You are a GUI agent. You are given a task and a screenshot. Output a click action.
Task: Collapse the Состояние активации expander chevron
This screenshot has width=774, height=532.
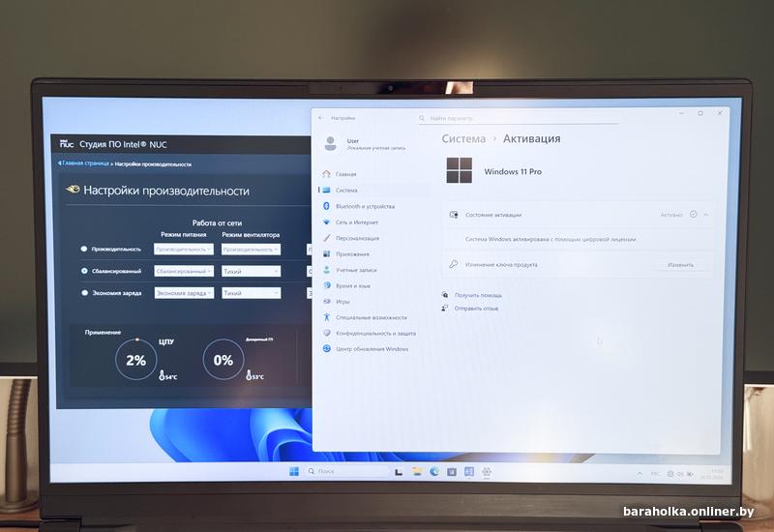coord(706,215)
